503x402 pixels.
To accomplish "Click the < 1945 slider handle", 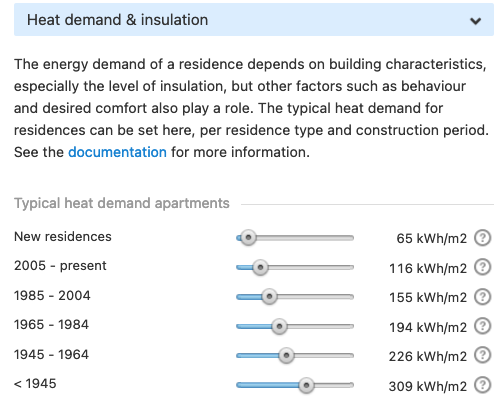I will [x=306, y=385].
